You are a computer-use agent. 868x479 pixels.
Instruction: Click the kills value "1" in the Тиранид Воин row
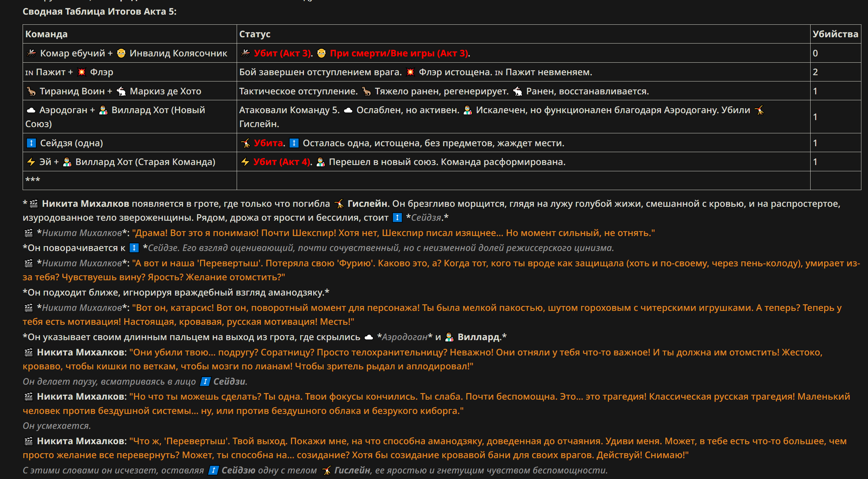(815, 91)
